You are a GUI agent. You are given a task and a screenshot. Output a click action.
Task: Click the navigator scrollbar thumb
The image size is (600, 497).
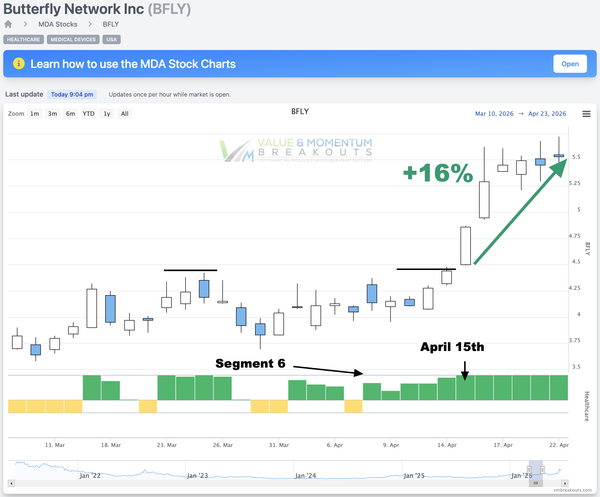[536, 483]
